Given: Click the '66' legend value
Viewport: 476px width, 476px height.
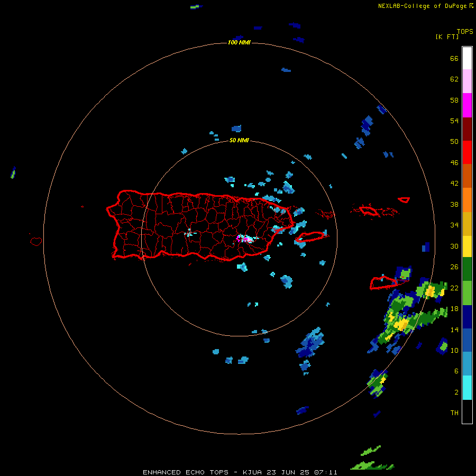Looking at the screenshot, I should pos(454,58).
